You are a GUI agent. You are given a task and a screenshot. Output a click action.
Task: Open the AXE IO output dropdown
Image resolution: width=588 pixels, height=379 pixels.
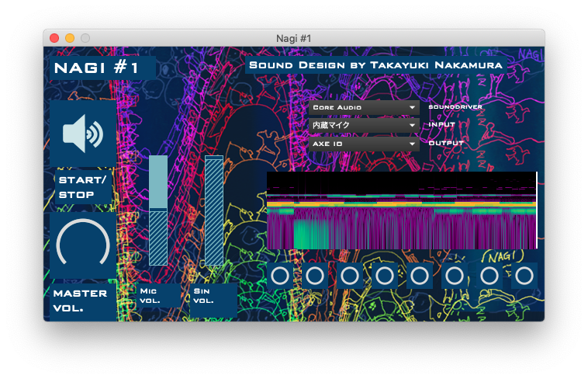(364, 144)
